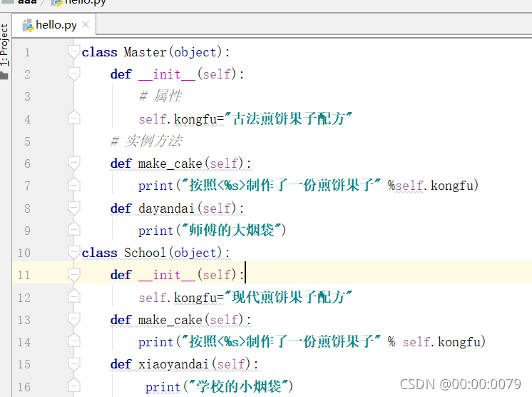
Task: Collapse xiaoyandai fold marker on line 15
Action: (x=73, y=364)
